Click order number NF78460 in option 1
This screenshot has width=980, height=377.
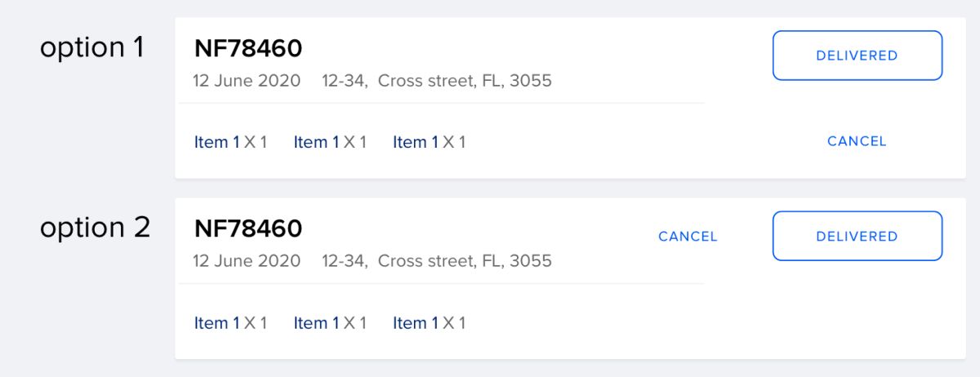pos(248,49)
